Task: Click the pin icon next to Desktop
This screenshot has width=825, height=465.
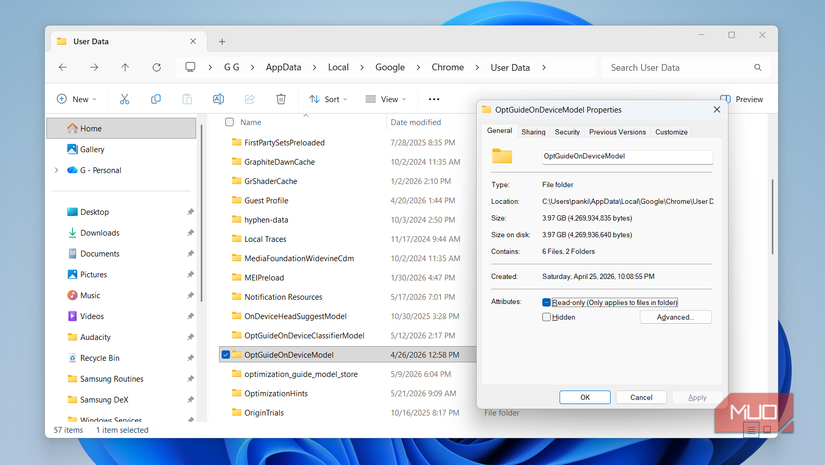Action: pyautogui.click(x=190, y=212)
